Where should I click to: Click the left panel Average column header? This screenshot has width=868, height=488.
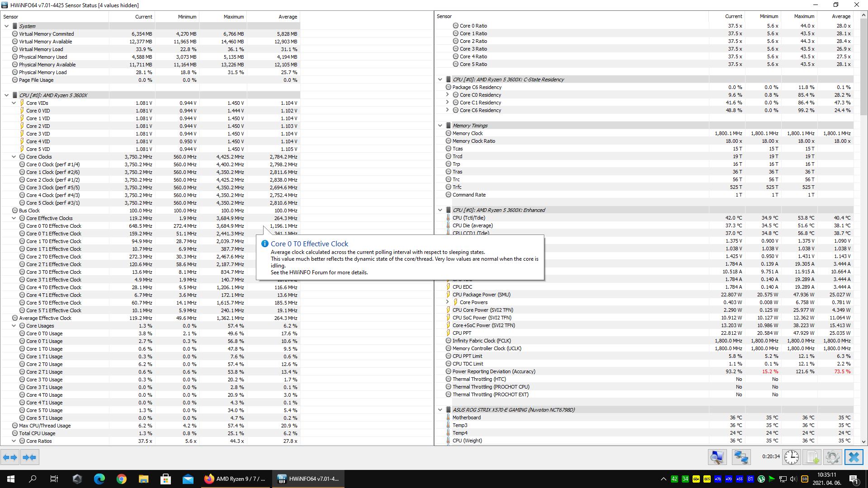pyautogui.click(x=273, y=17)
